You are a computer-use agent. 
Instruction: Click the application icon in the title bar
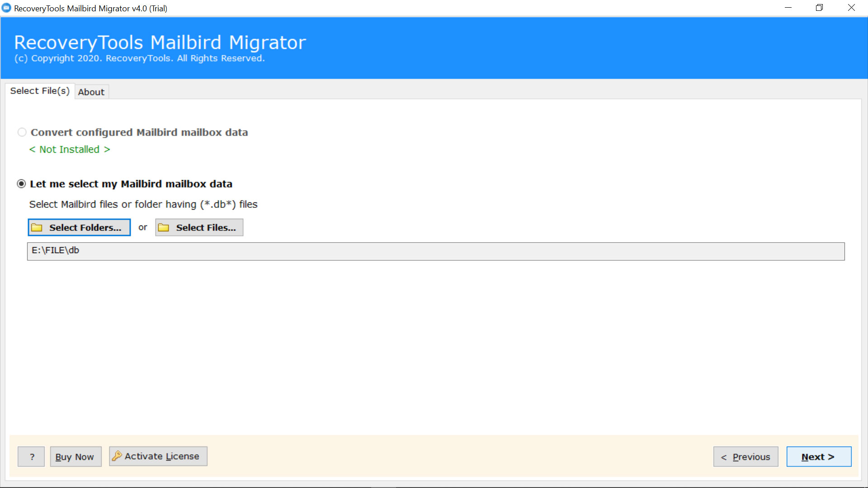(x=6, y=8)
